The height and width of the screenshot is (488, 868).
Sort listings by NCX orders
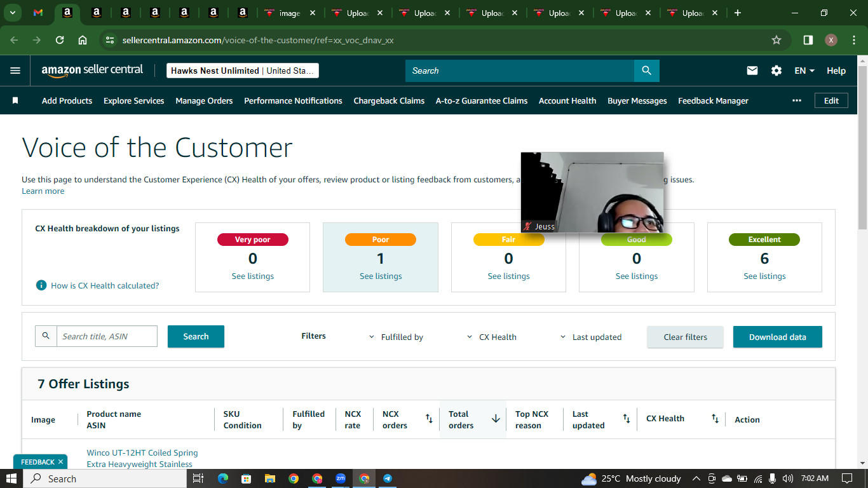point(429,419)
